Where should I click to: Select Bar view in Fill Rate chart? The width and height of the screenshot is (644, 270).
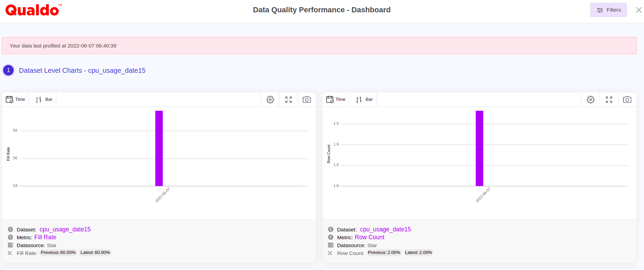pyautogui.click(x=44, y=99)
